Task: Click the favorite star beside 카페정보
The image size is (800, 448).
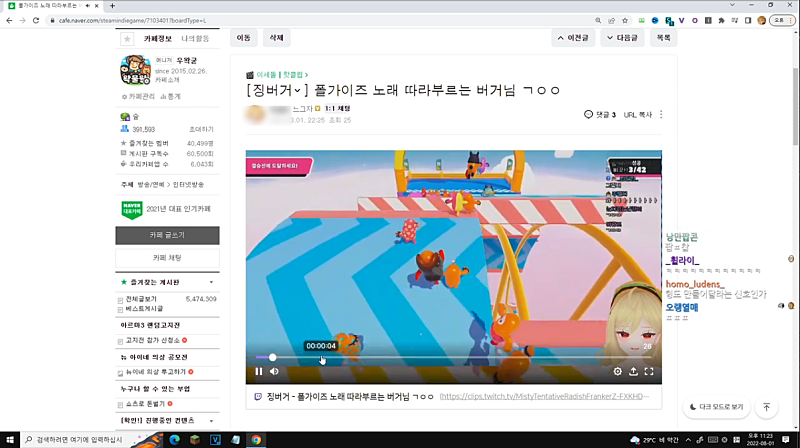Action: [126, 39]
